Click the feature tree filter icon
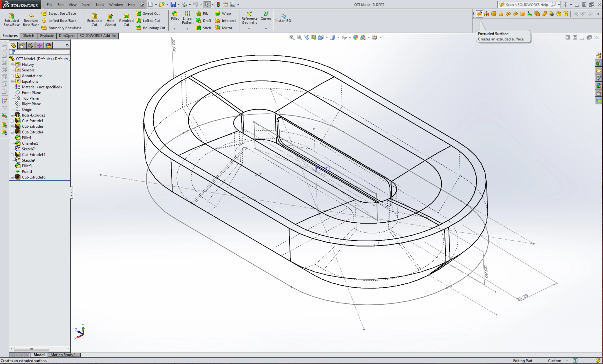This screenshot has height=364, width=603. click(x=14, y=52)
